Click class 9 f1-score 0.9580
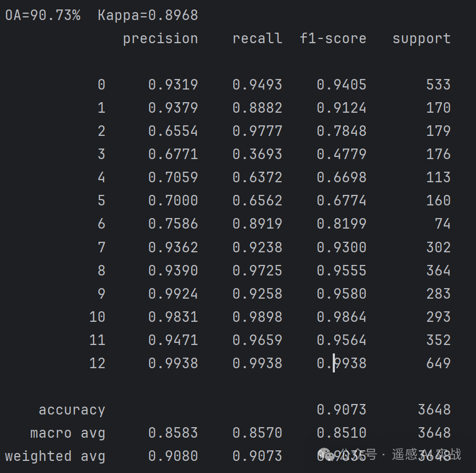Screen dimensions: 476x473 point(342,293)
